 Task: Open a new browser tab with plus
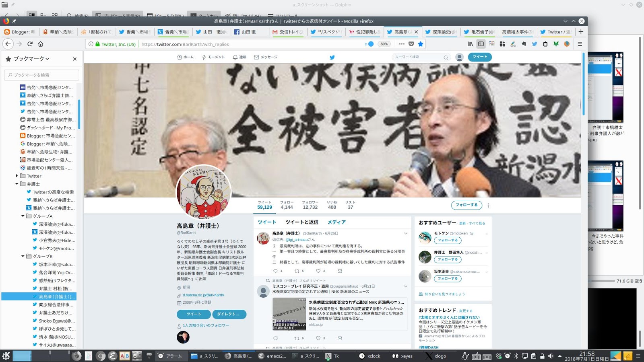coord(580,31)
